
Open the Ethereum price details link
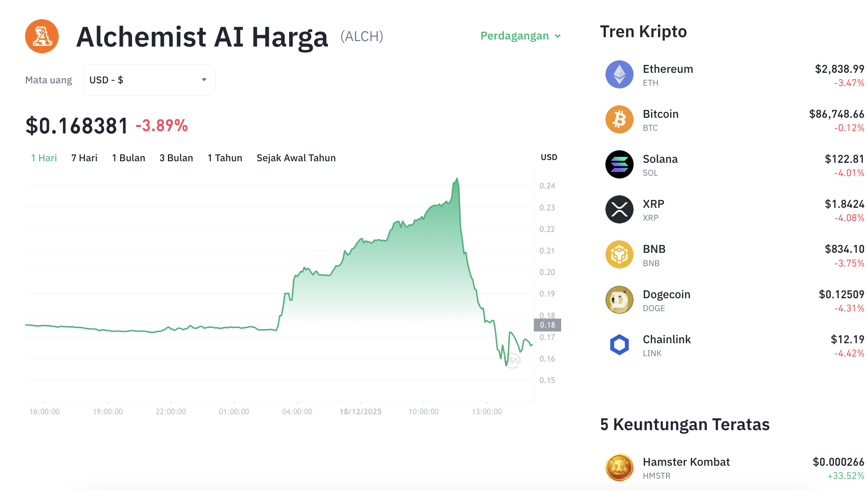(668, 69)
